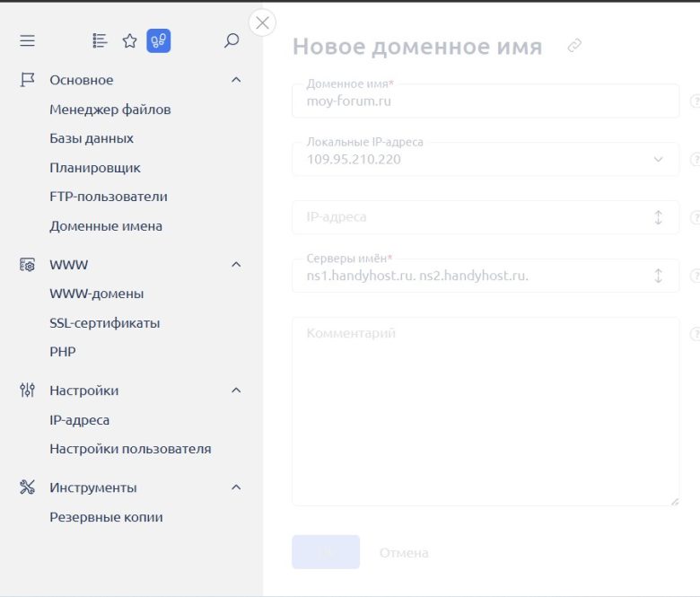The image size is (700, 597).
Task: Open the Локальные IP-адреса dropdown
Action: 658,160
